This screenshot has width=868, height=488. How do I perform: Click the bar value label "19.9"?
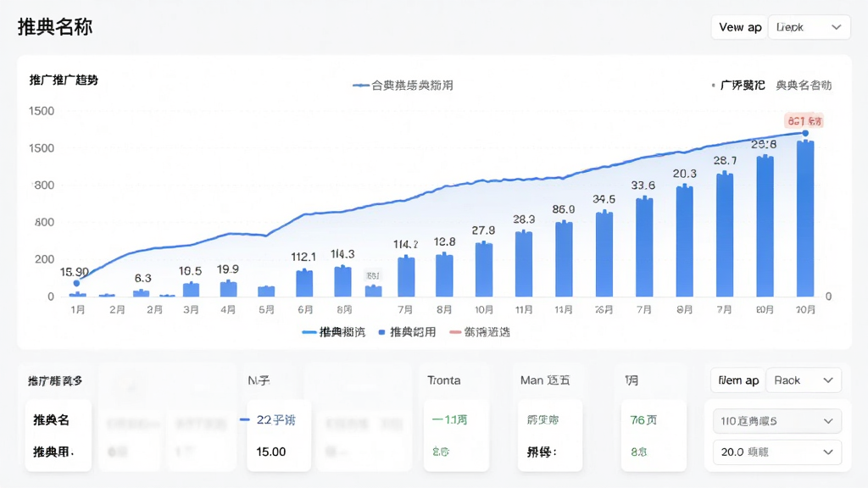point(228,269)
